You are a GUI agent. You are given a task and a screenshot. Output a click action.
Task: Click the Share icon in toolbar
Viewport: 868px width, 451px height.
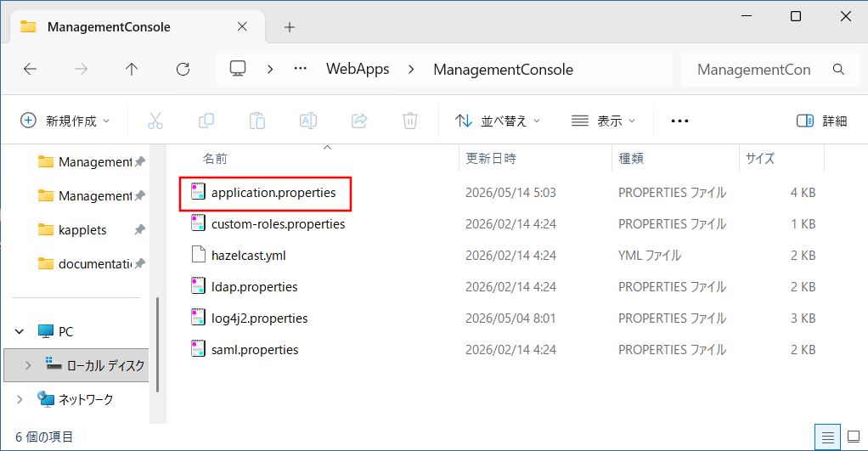(x=359, y=121)
